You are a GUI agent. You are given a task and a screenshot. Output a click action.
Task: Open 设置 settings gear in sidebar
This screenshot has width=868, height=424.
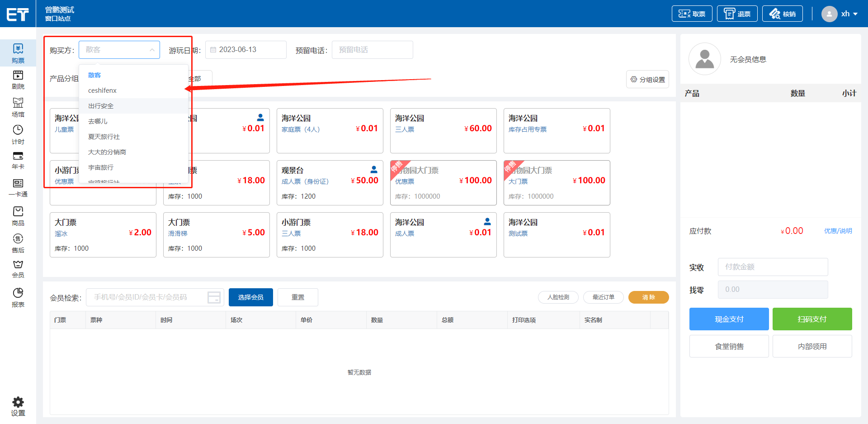point(18,406)
